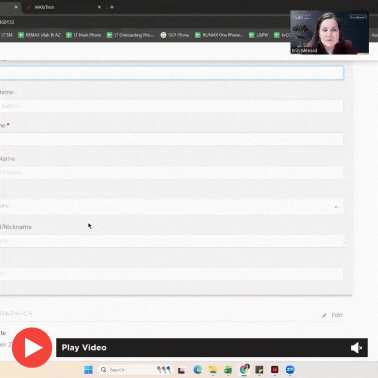Click the required field with red asterisk
Image resolution: width=378 pixels, height=378 pixels.
coord(172,139)
